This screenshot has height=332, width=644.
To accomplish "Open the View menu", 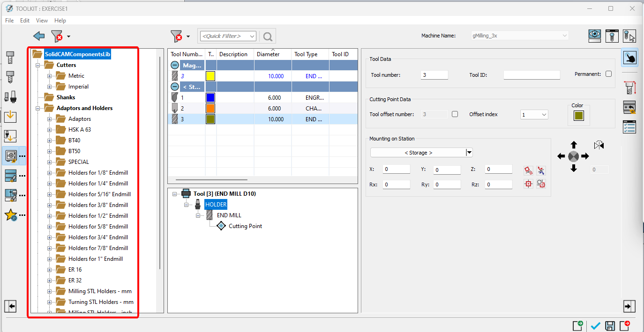I will (42, 21).
